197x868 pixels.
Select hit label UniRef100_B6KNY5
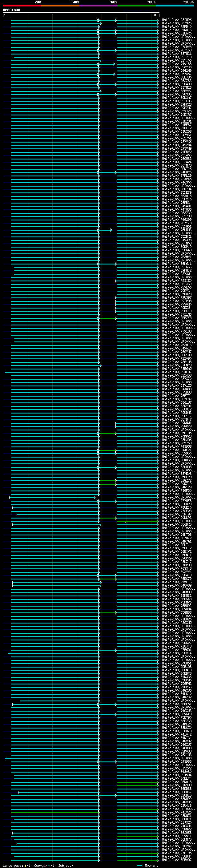176,839
